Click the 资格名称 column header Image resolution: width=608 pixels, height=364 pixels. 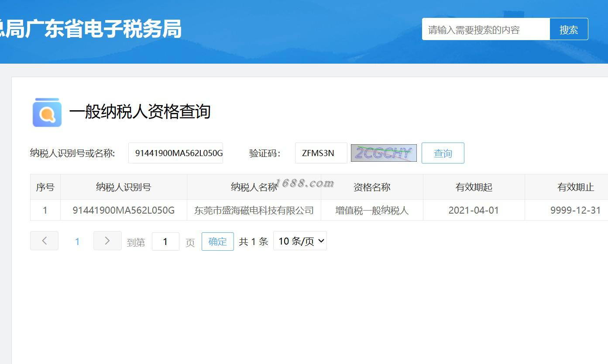(x=372, y=187)
